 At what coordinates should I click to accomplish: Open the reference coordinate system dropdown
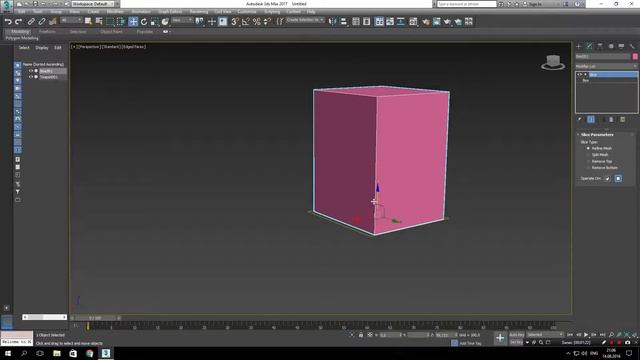pos(182,20)
